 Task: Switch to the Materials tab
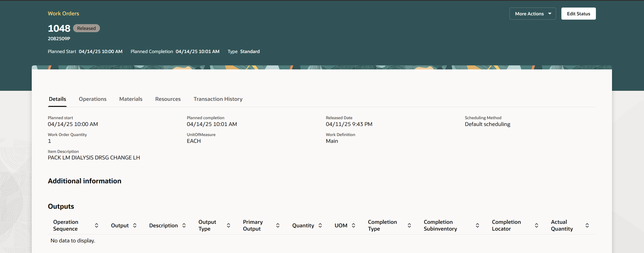[131, 99]
